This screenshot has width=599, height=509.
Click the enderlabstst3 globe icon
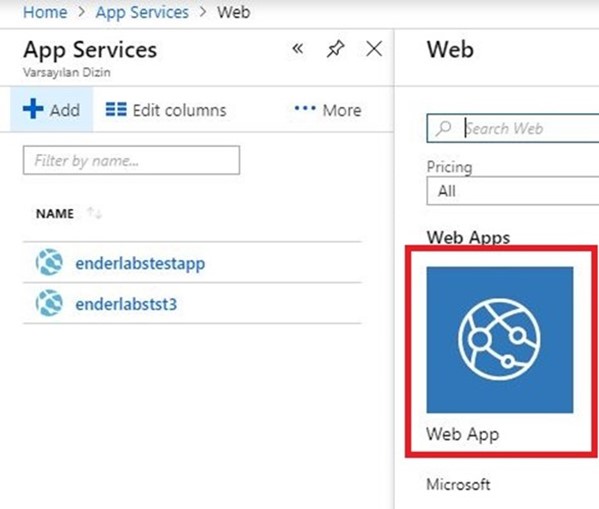point(49,303)
